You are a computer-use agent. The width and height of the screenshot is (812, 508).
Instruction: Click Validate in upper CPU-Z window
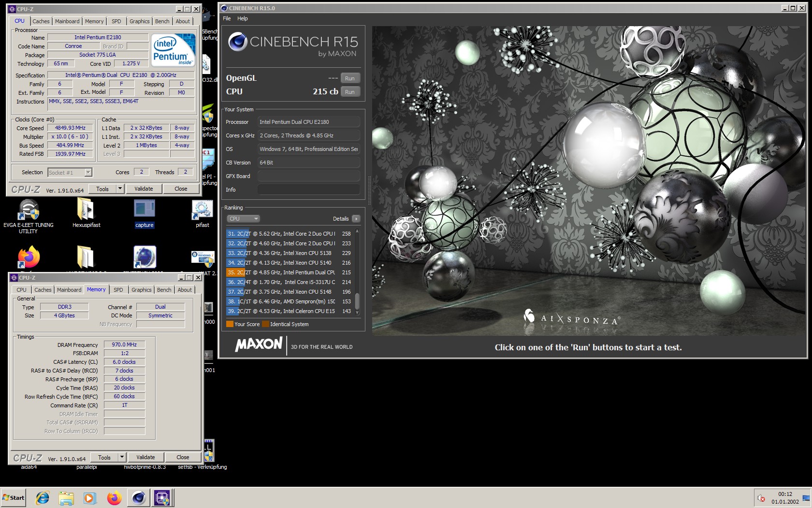point(144,189)
